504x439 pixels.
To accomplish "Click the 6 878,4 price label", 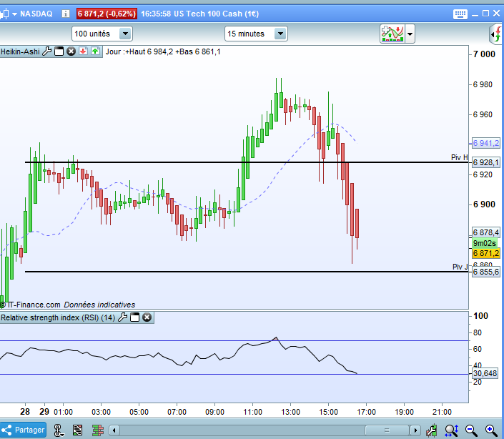I will pyautogui.click(x=486, y=232).
